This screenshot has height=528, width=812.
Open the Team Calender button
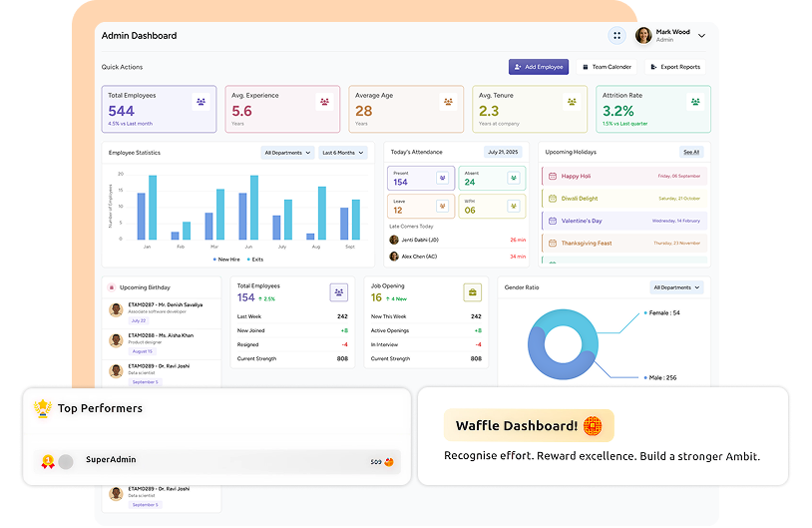click(607, 67)
